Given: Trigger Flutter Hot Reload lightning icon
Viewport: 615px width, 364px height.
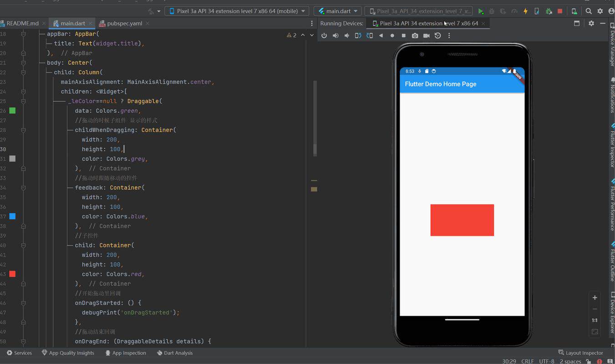Looking at the screenshot, I should pos(526,11).
